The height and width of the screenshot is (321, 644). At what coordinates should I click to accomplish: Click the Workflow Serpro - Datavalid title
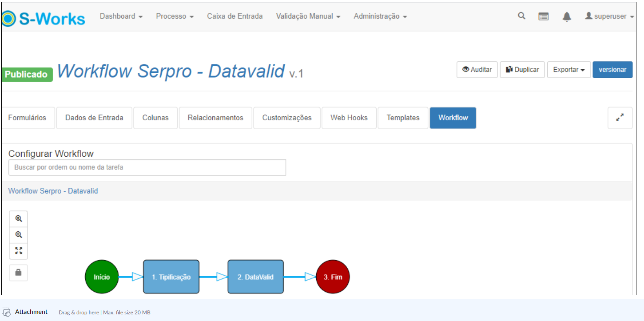pos(171,71)
